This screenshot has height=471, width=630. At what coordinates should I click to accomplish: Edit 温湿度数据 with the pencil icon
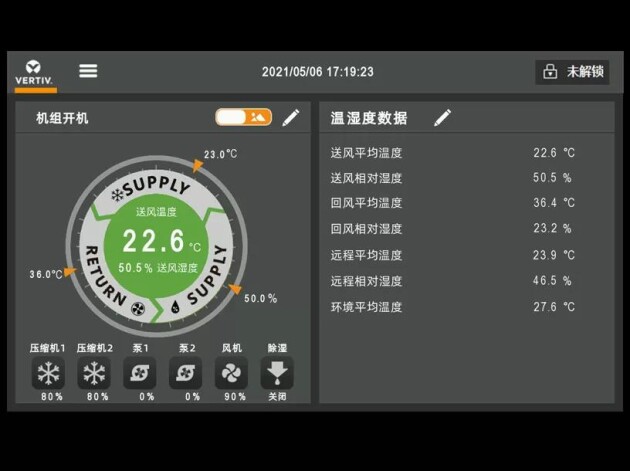[443, 118]
